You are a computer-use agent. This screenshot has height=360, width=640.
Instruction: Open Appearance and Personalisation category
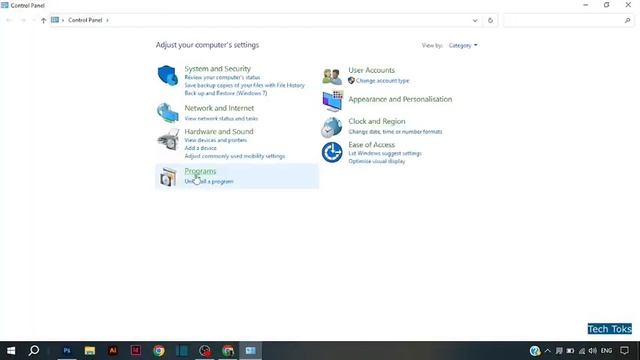click(400, 99)
